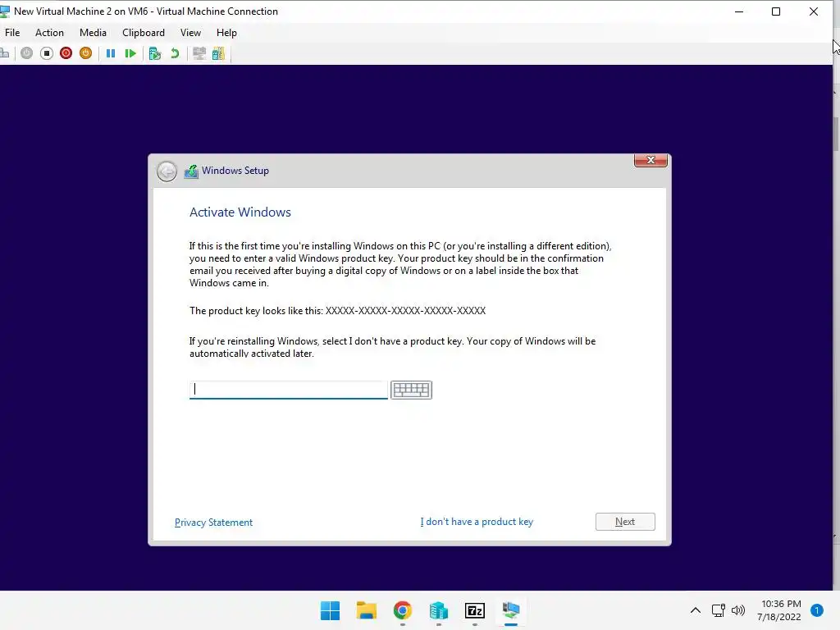
Task: Open the Privacy Statement link
Action: (x=213, y=523)
